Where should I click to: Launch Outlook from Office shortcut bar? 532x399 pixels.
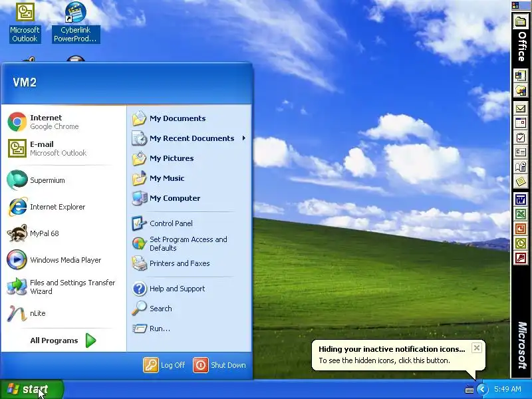[x=521, y=243]
